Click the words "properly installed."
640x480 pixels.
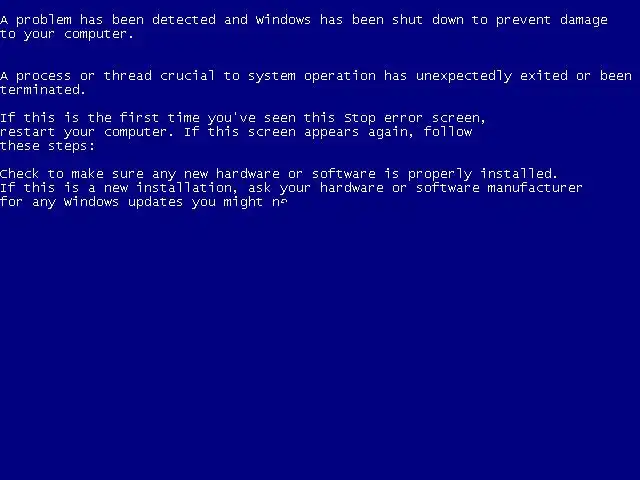(x=482, y=175)
